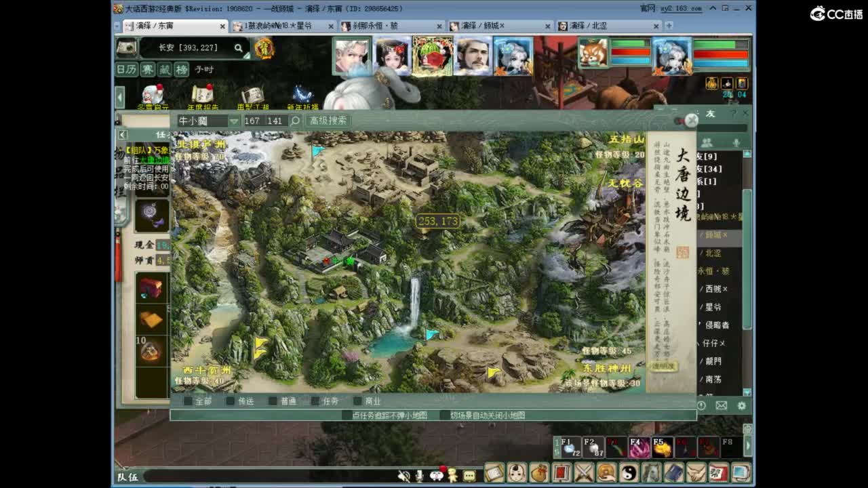The width and height of the screenshot is (868, 488).
Task: Toggle the muted speaker icon
Action: click(x=404, y=476)
